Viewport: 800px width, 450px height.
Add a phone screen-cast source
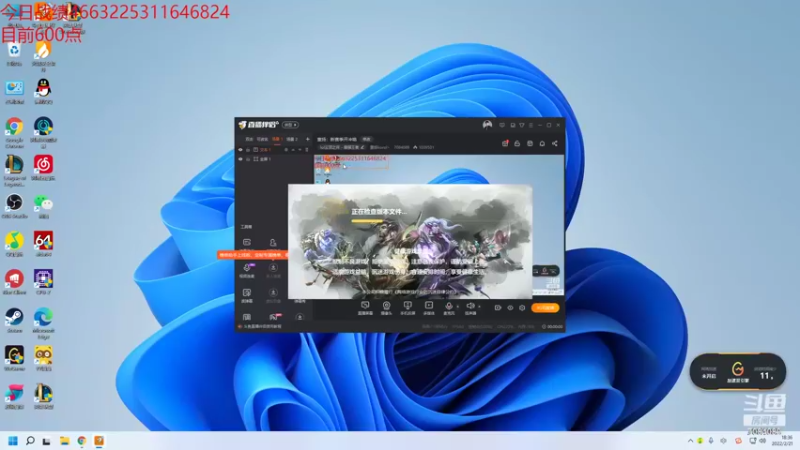coord(407,307)
